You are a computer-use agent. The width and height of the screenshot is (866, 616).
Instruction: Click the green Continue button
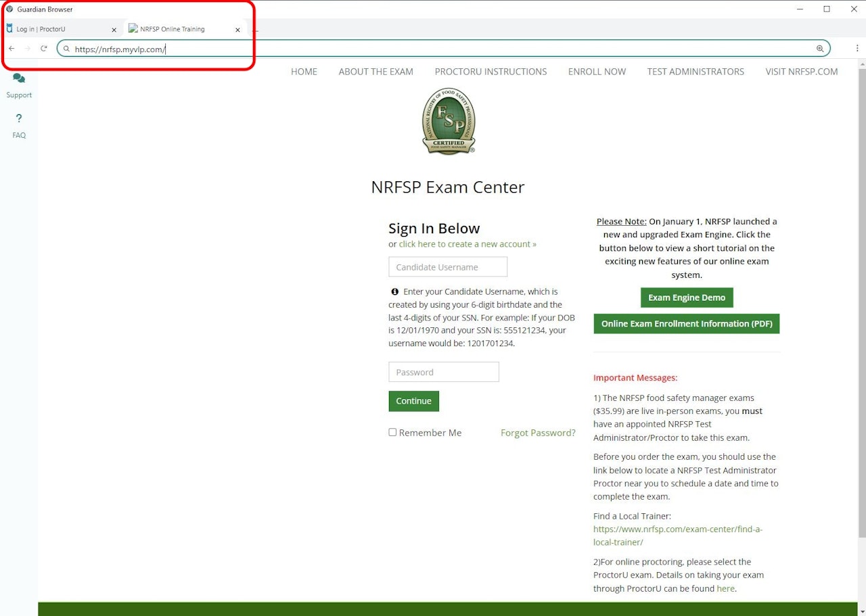(x=414, y=401)
